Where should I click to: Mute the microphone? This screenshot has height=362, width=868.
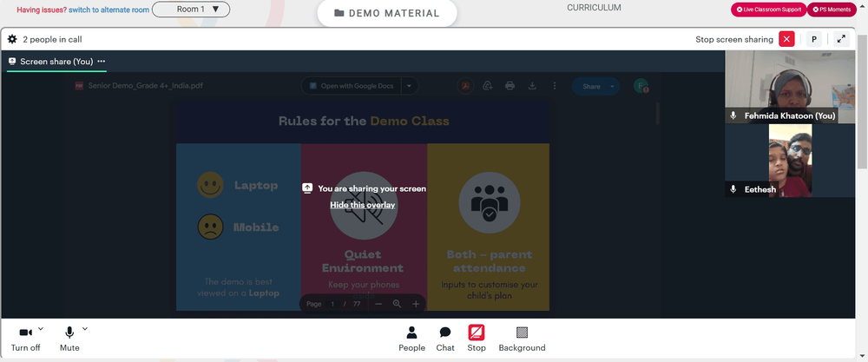click(69, 339)
